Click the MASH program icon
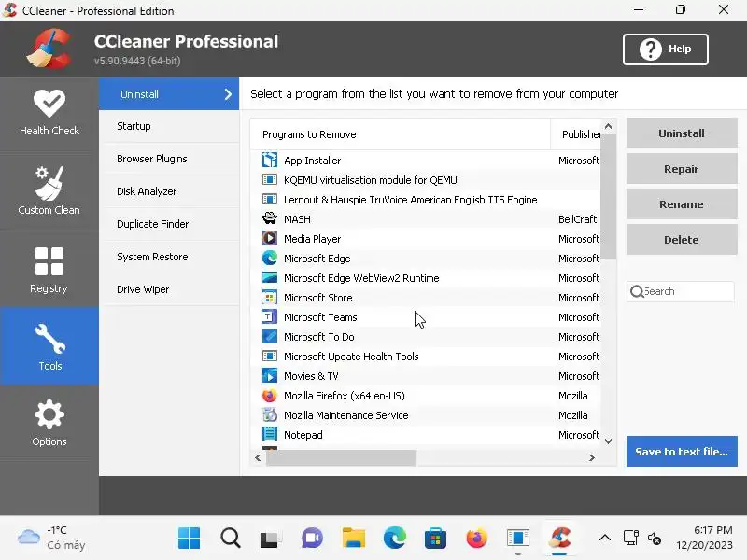 (270, 218)
